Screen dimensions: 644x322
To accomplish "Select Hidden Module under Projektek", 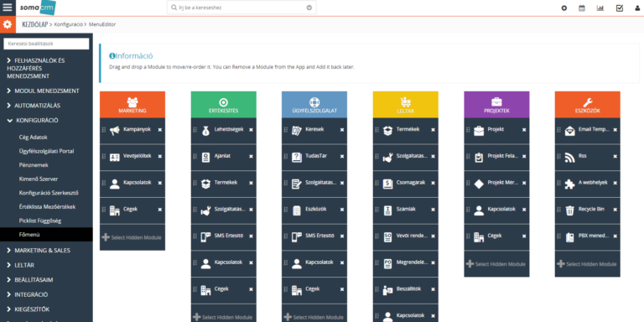I will point(496,264).
